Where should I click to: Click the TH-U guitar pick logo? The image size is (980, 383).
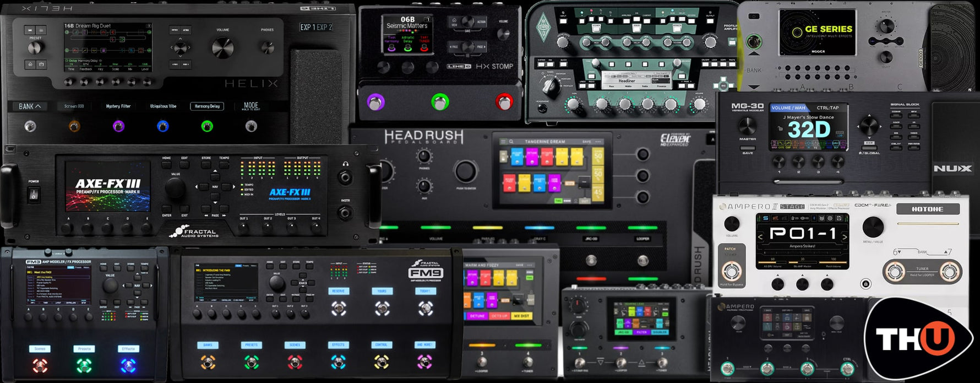916,338
